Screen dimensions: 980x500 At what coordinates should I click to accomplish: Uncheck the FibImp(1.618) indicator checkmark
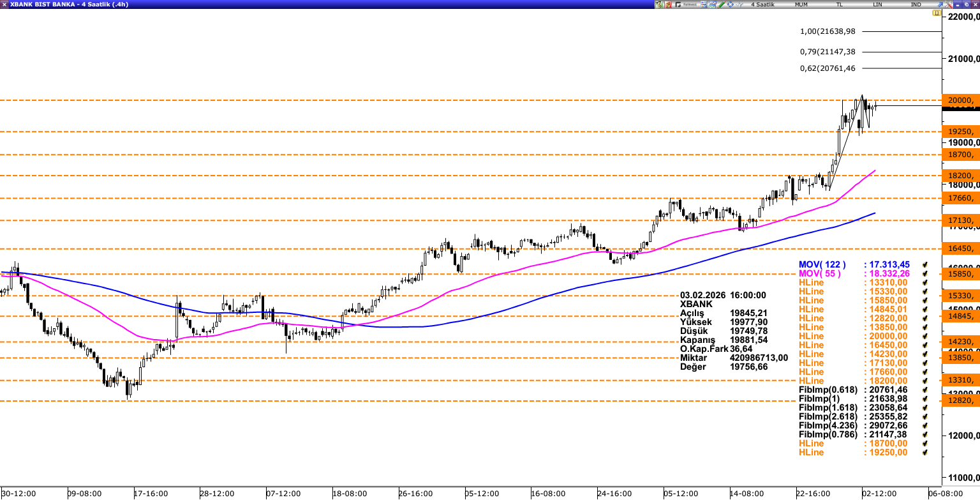924,407
